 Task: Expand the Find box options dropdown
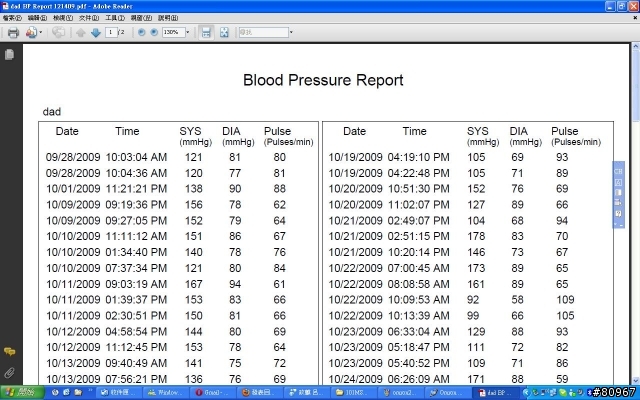(291, 33)
